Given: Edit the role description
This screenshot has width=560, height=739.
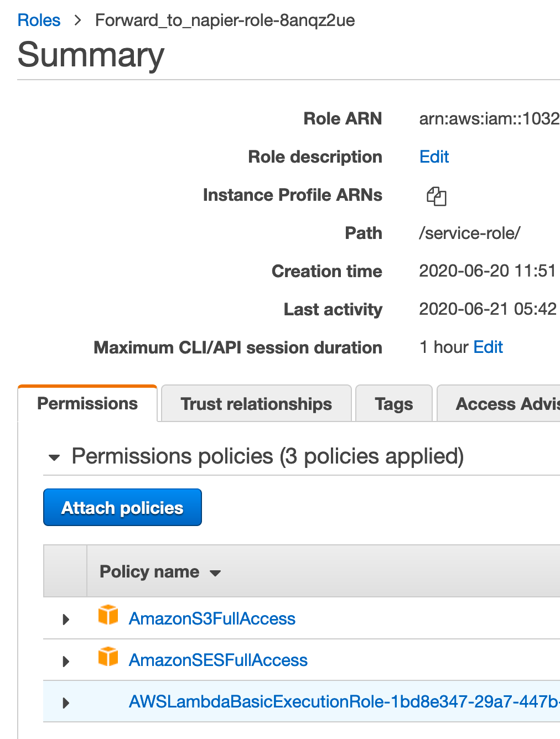Looking at the screenshot, I should click(434, 157).
